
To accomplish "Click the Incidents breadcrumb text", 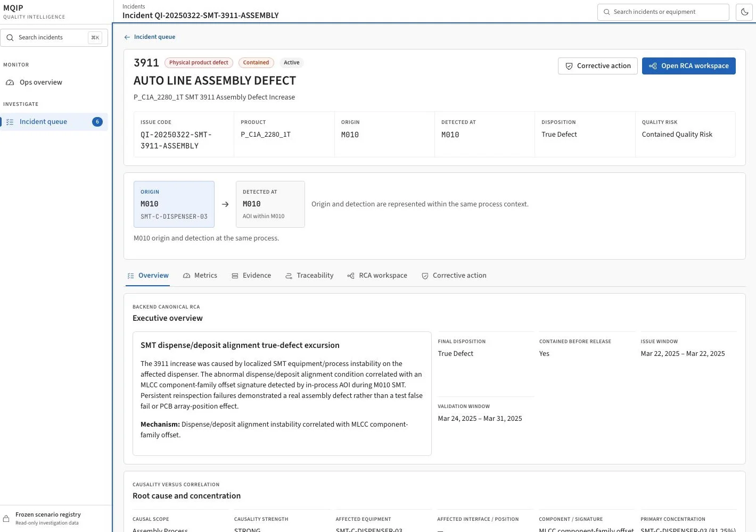I will click(x=134, y=6).
